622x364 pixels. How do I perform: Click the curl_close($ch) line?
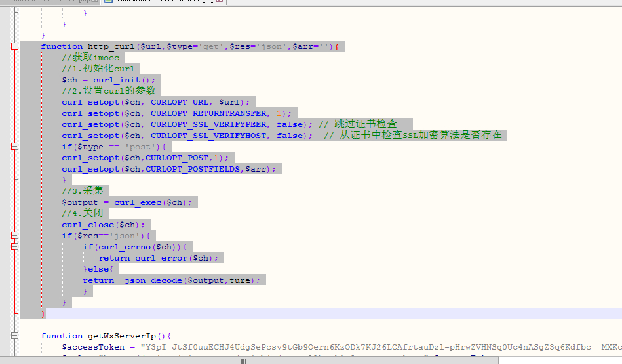tap(103, 225)
